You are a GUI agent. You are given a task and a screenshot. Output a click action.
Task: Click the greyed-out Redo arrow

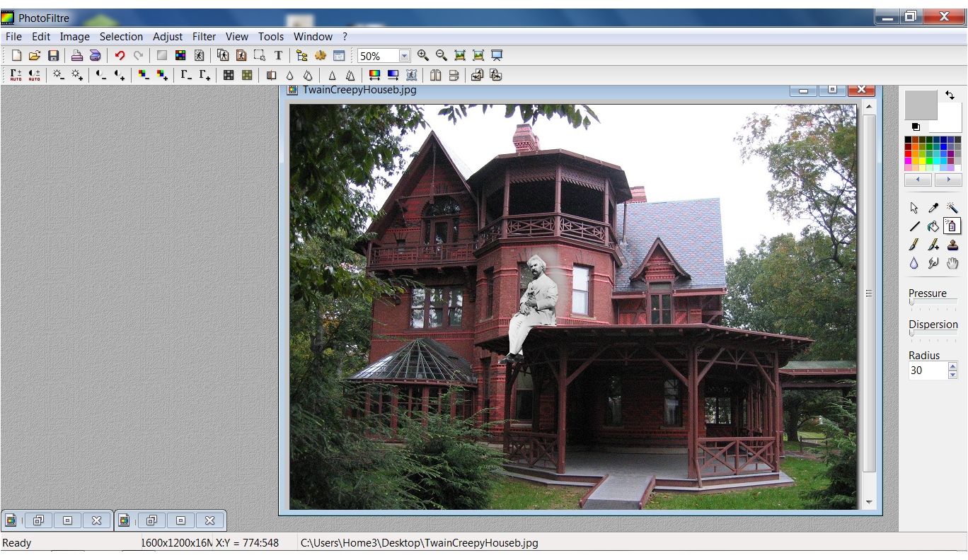[139, 56]
